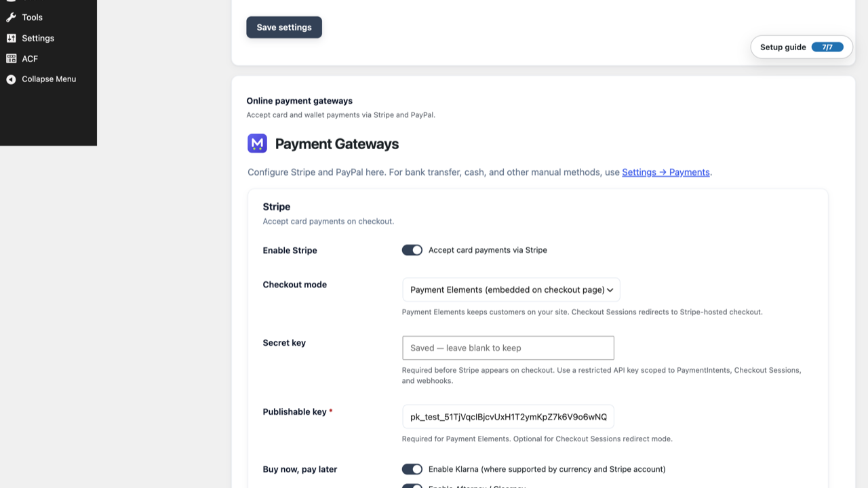Viewport: 868px width, 488px height.
Task: Click the Collapse Menu arrow icon
Action: pos(11,79)
